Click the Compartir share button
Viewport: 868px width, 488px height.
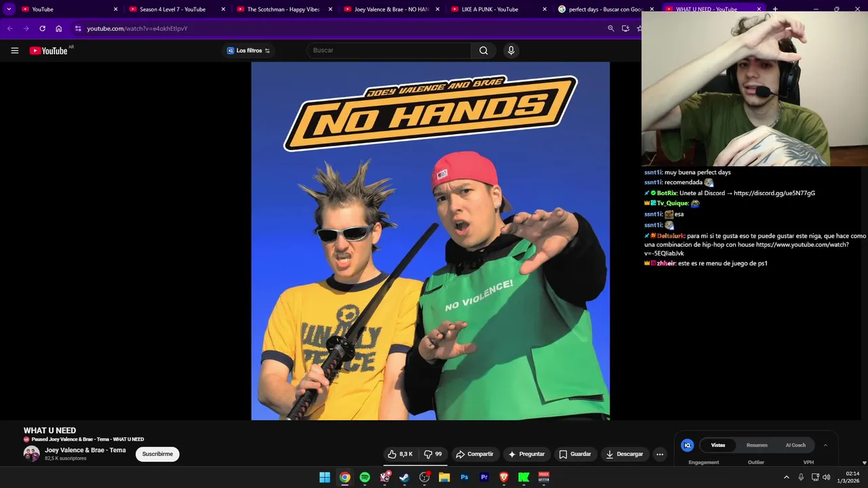[x=475, y=454]
